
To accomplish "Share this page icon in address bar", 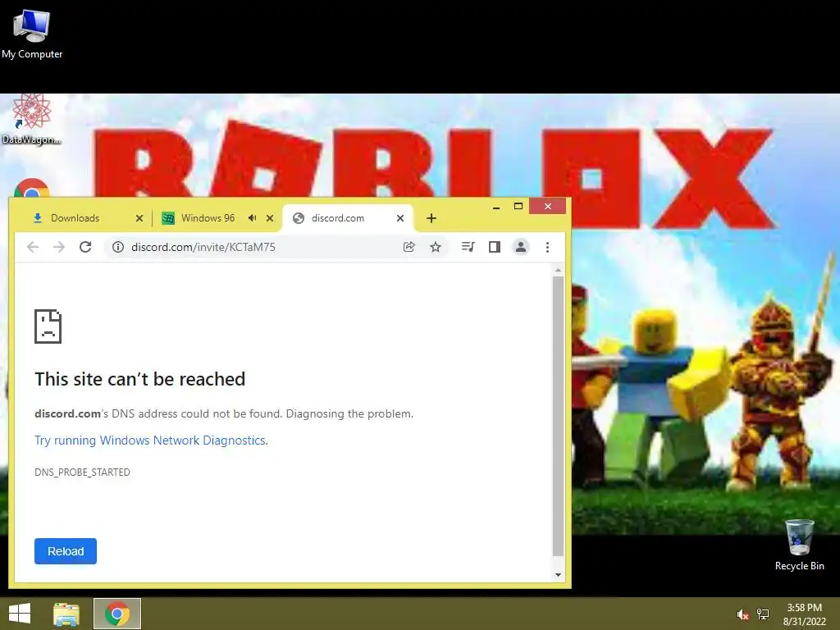I will [x=409, y=247].
